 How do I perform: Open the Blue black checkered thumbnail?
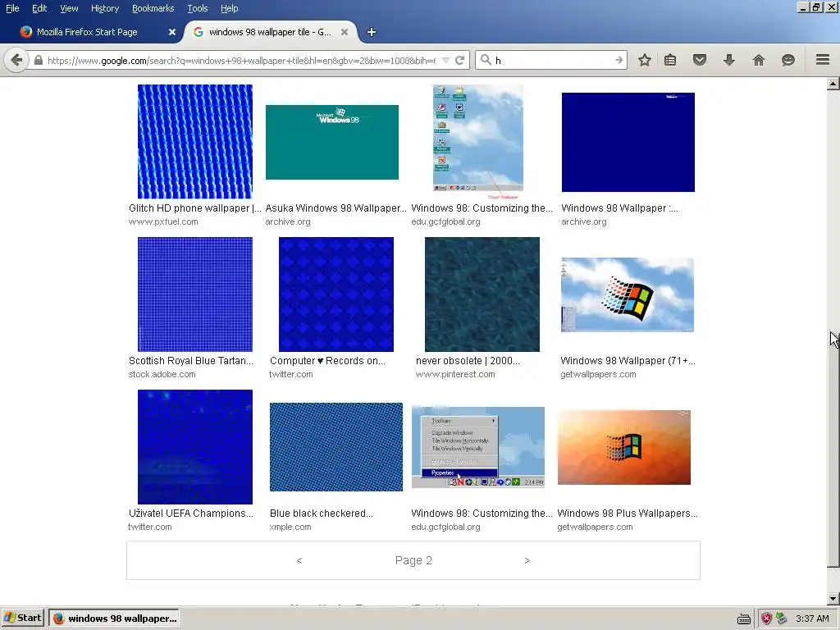tap(336, 447)
